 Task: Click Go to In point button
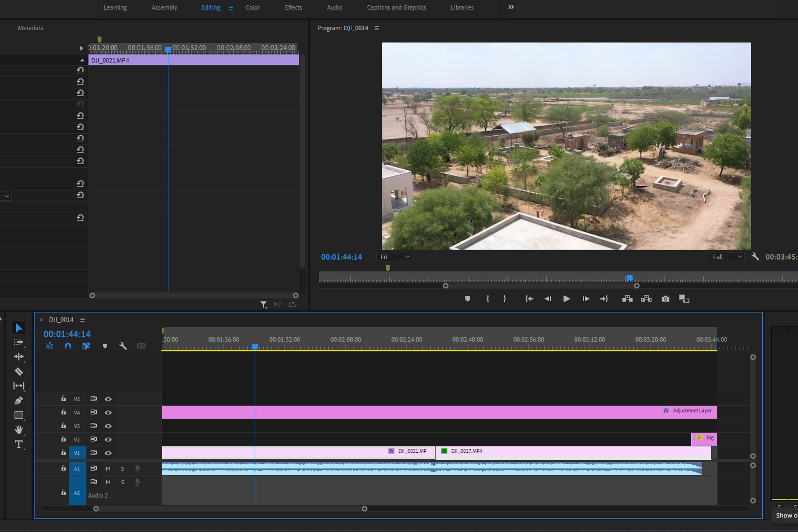[x=529, y=299]
